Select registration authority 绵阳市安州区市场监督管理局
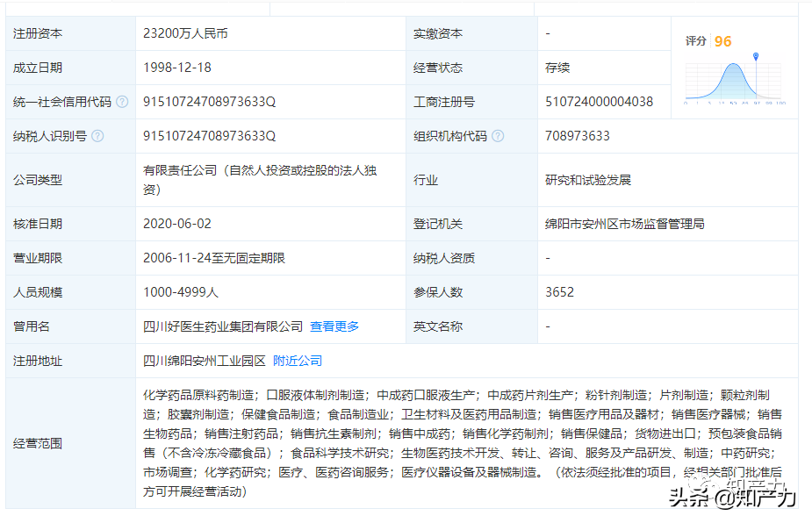The height and width of the screenshot is (523, 812). click(624, 225)
